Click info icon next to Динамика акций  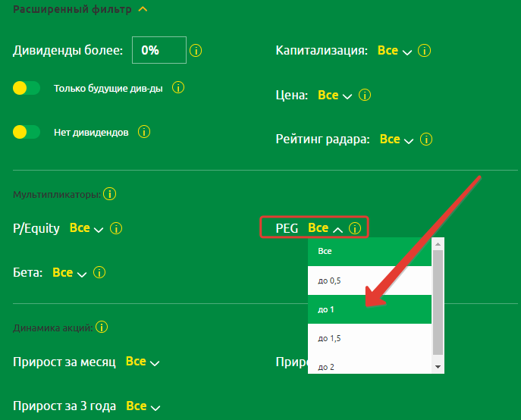pyautogui.click(x=102, y=327)
